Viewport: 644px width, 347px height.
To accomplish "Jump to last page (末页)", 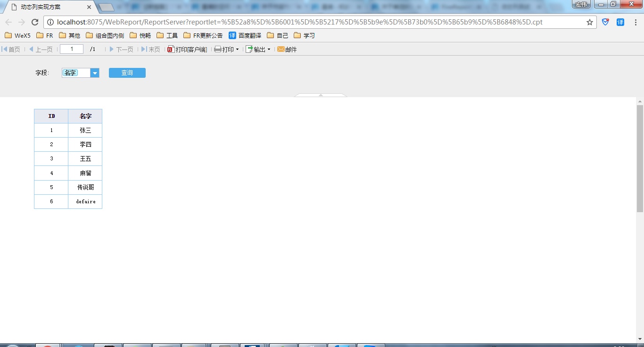I will [150, 49].
